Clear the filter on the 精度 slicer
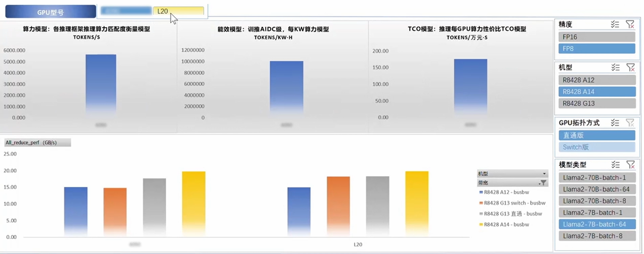 point(630,24)
